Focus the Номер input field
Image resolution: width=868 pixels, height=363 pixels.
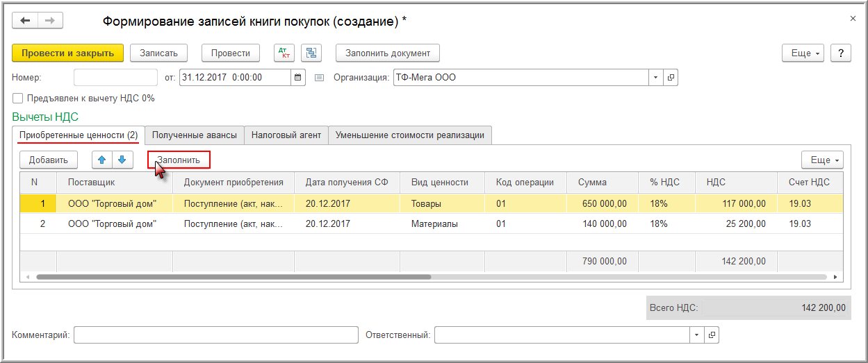pyautogui.click(x=116, y=77)
